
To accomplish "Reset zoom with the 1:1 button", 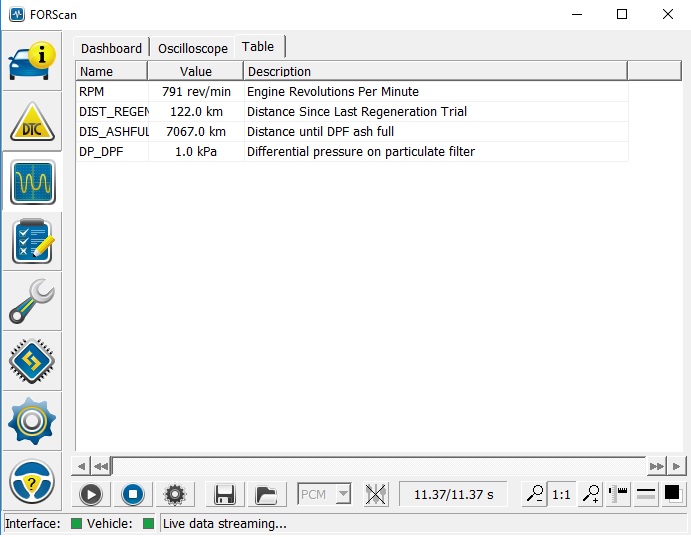I will (x=561, y=494).
